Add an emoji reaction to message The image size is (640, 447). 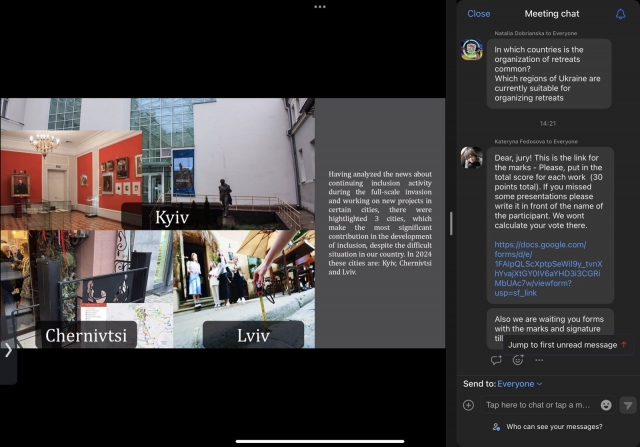[x=518, y=360]
